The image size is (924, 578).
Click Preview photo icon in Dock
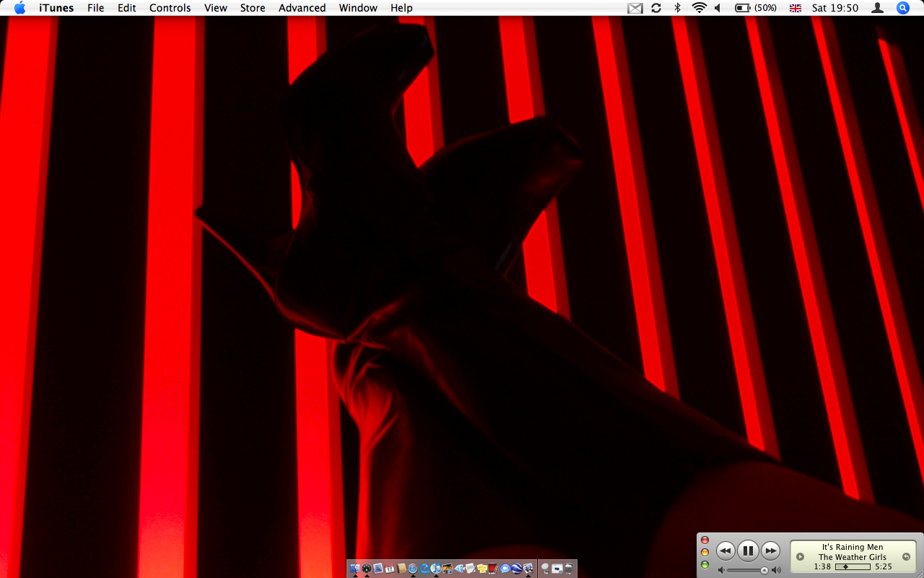click(x=528, y=569)
